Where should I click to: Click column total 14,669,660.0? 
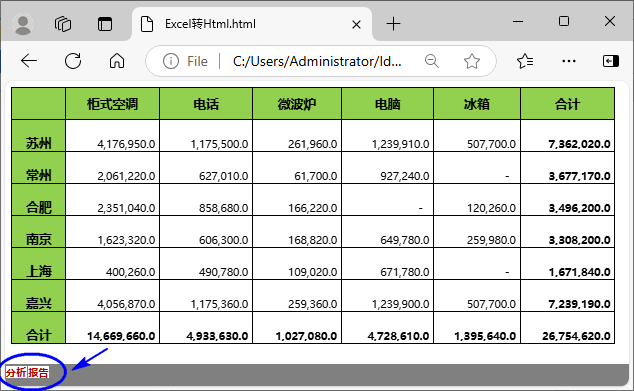(121, 336)
